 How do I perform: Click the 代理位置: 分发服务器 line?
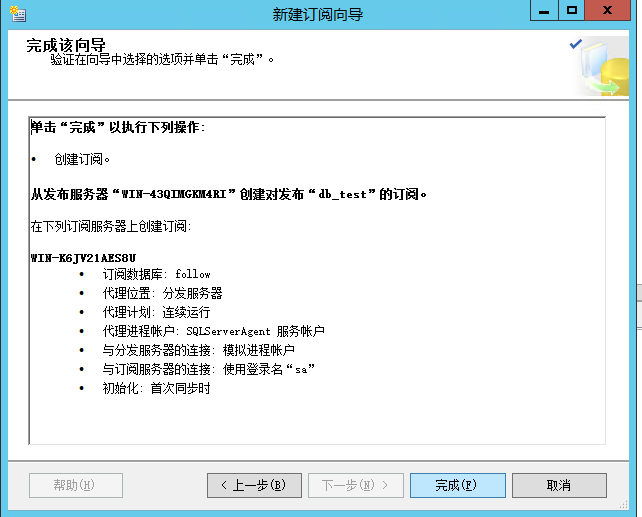[x=163, y=293]
